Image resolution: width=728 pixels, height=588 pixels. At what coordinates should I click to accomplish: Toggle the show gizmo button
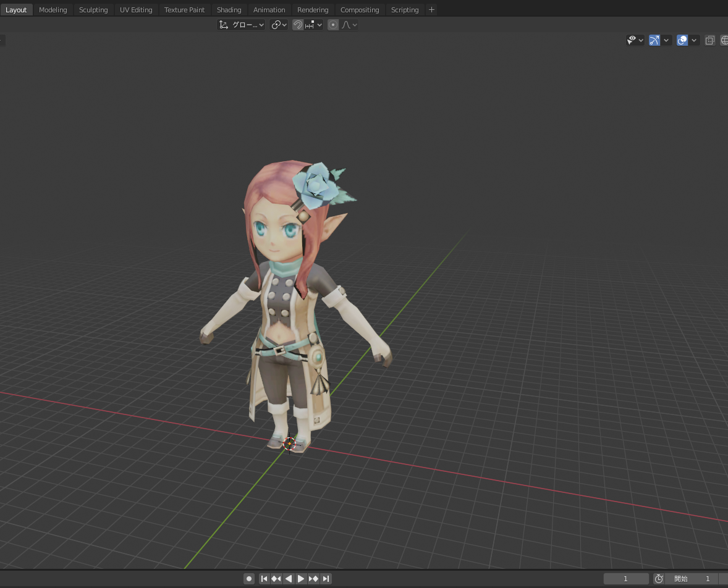(x=654, y=40)
